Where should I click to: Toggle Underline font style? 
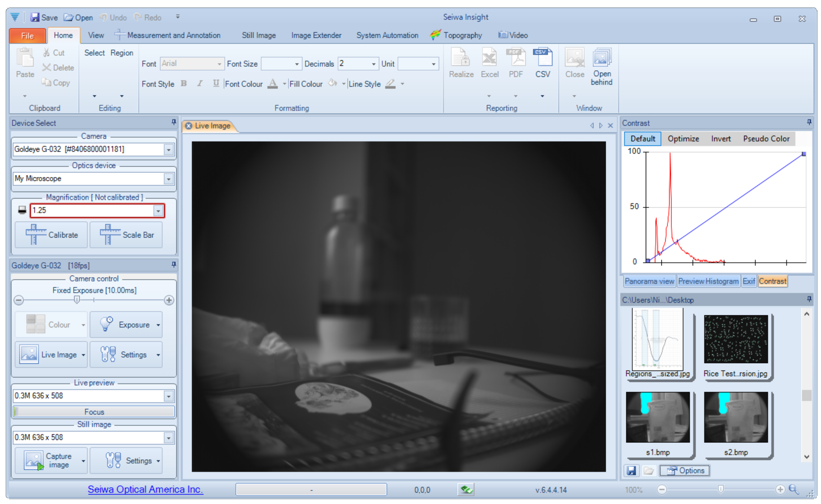click(216, 83)
